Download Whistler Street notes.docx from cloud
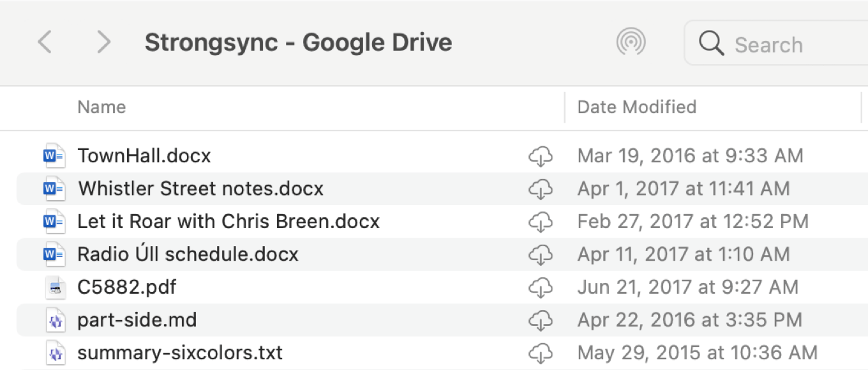Viewport: 868px width, 370px height. click(x=540, y=189)
